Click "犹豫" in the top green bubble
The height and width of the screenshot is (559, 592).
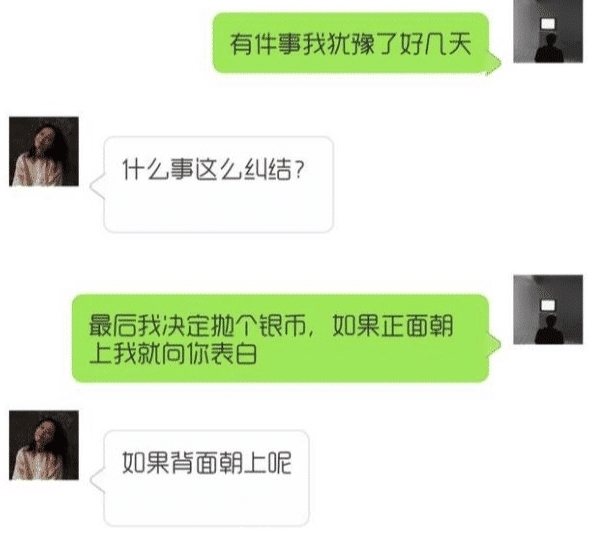[350, 44]
